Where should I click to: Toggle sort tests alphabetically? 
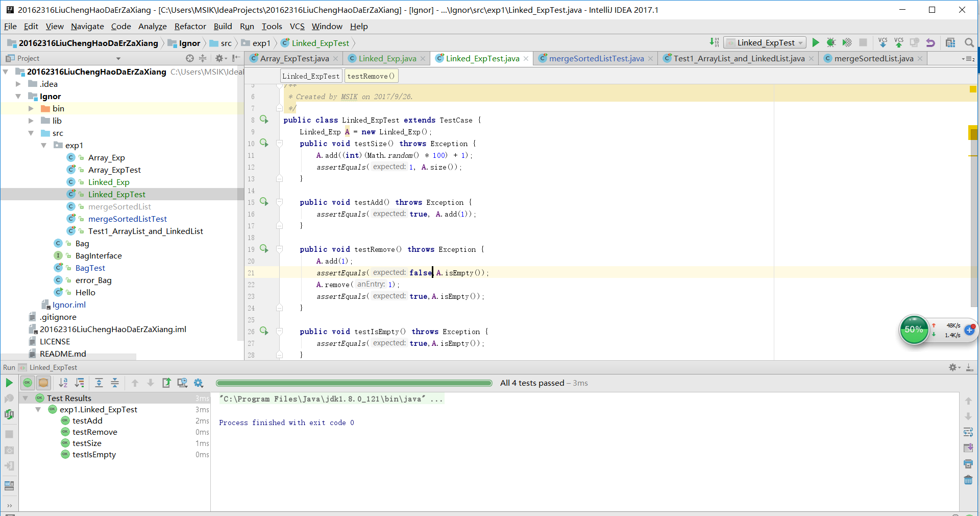(x=63, y=383)
